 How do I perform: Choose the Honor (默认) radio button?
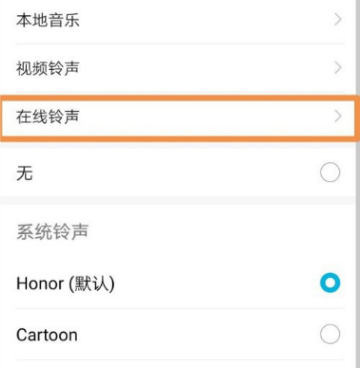pyautogui.click(x=330, y=283)
